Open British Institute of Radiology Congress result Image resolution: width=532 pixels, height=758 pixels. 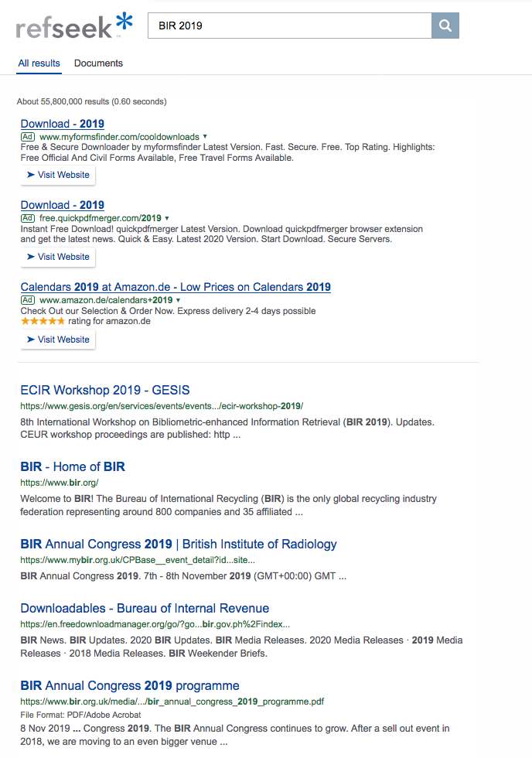tap(179, 544)
